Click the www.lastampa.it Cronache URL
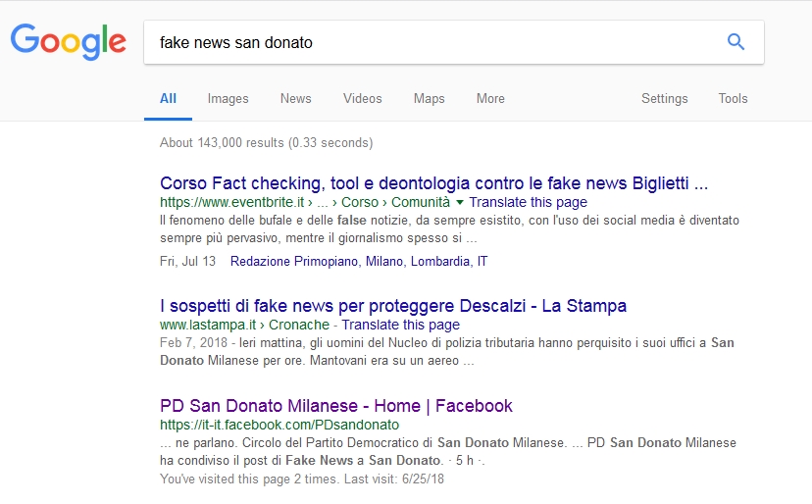This screenshot has height=504, width=812. 244,325
